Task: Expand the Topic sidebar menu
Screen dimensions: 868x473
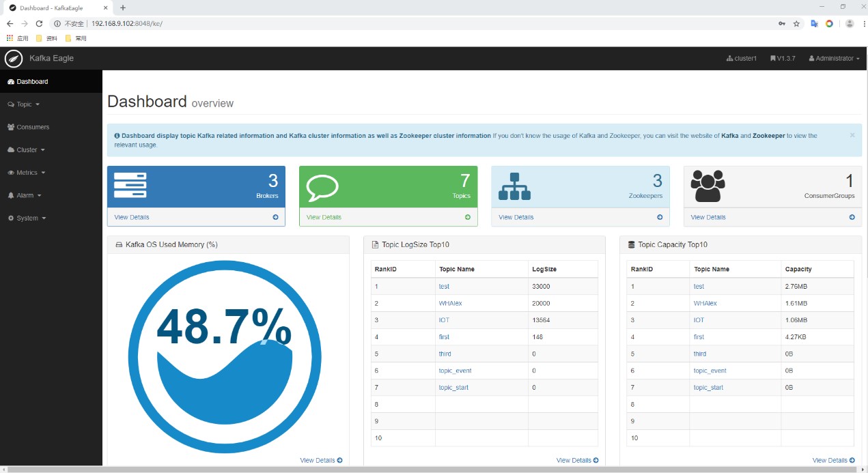Action: click(x=24, y=104)
